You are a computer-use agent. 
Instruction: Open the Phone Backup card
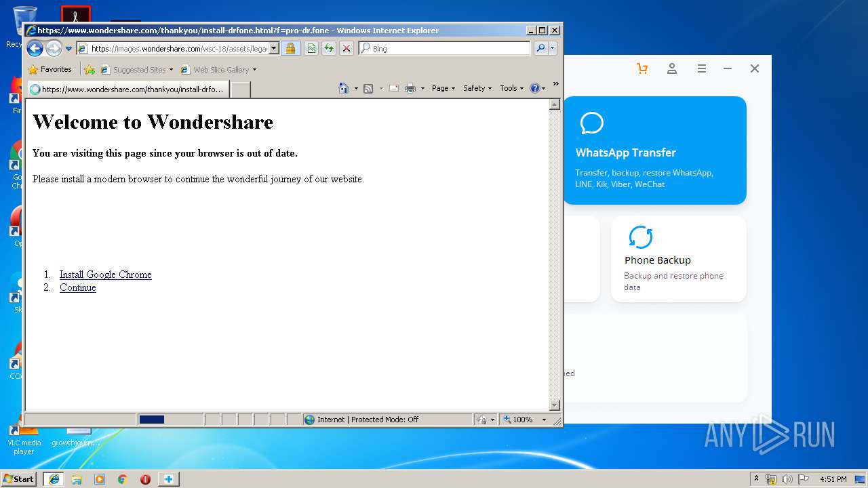pyautogui.click(x=679, y=259)
